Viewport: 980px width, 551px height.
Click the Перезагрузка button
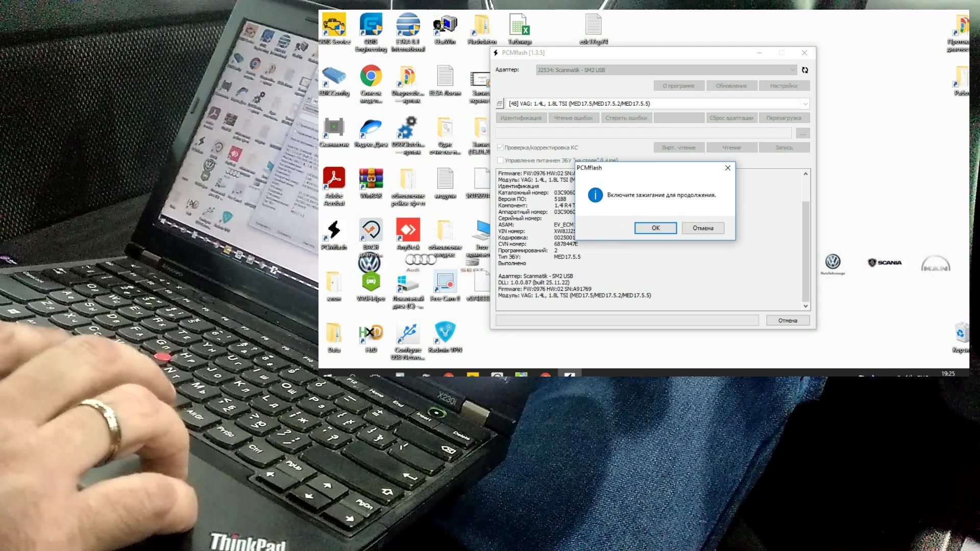point(784,118)
